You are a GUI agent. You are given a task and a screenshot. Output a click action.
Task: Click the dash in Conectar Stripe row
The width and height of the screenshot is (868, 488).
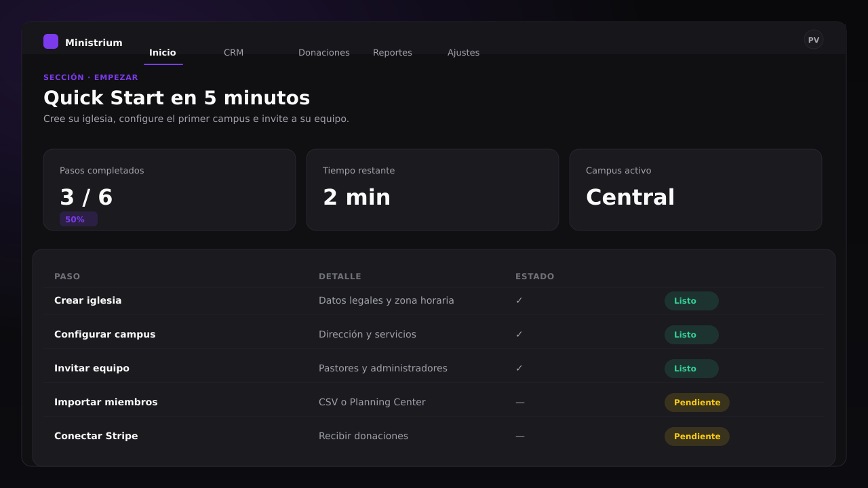pos(520,436)
